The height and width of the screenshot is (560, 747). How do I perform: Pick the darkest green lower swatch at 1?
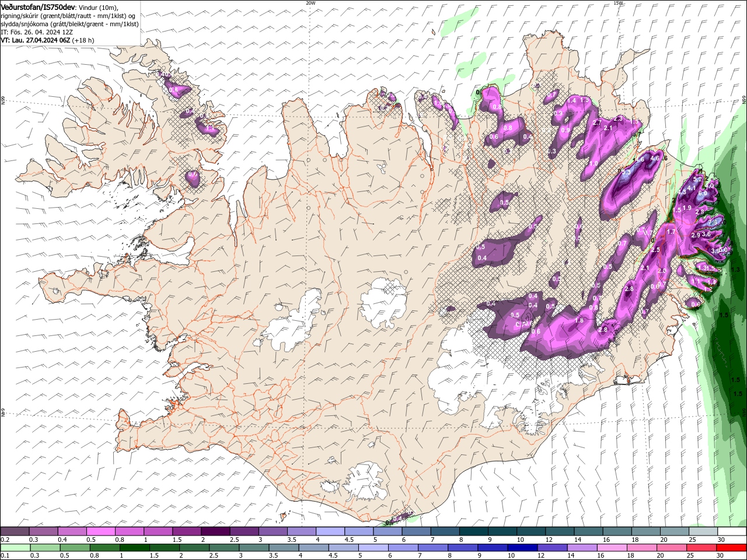(x=134, y=547)
